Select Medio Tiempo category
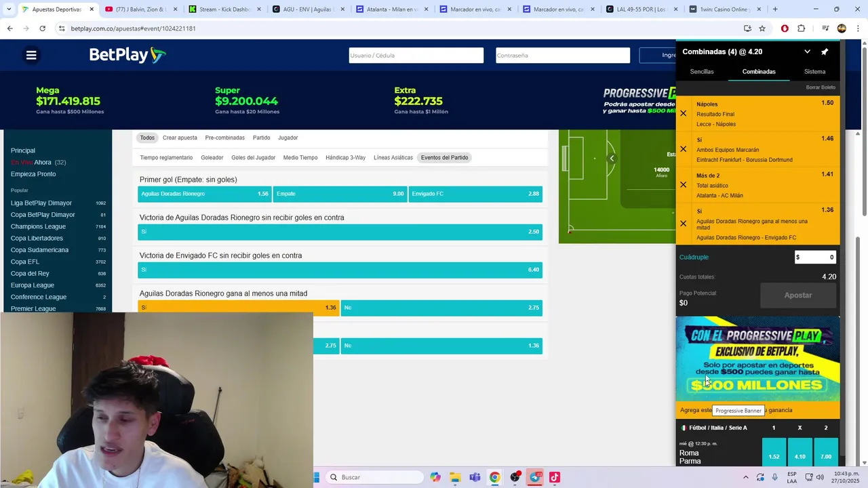Screen dimensions: 868x488 tap(300, 157)
